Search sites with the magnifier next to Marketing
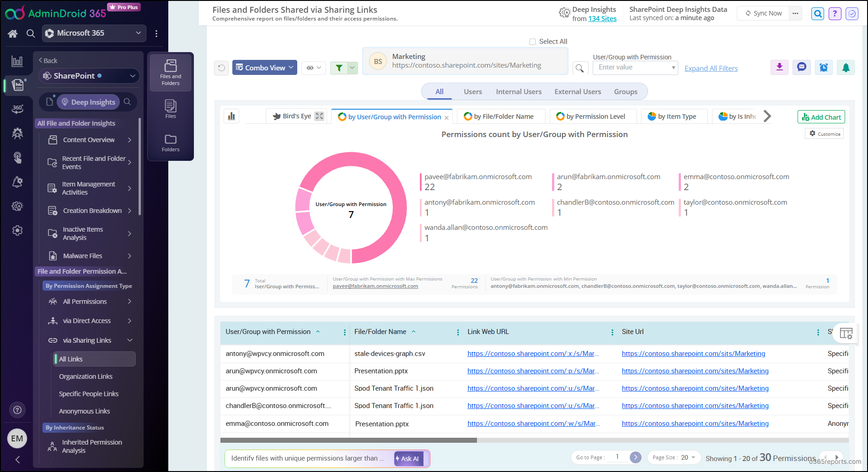This screenshot has height=472, width=868. click(579, 68)
